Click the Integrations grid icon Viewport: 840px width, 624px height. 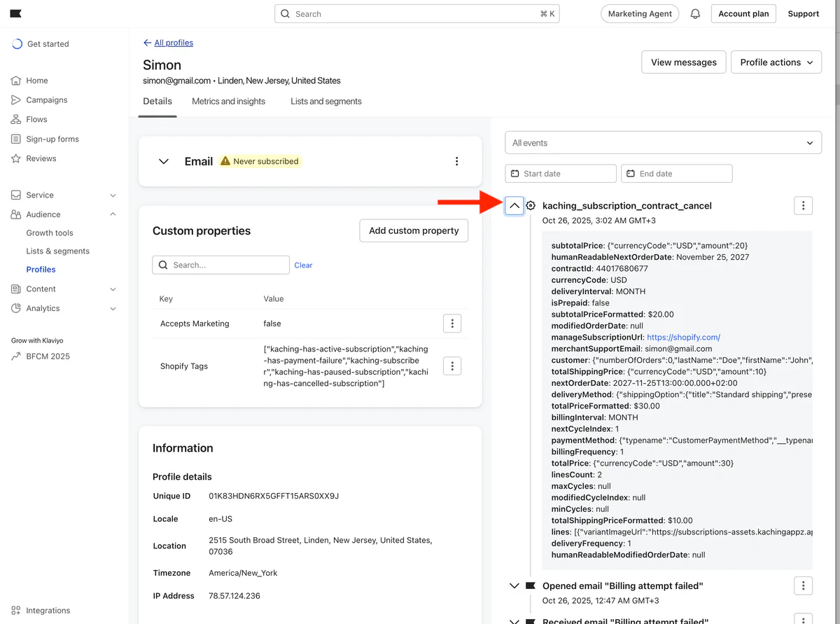[16, 611]
